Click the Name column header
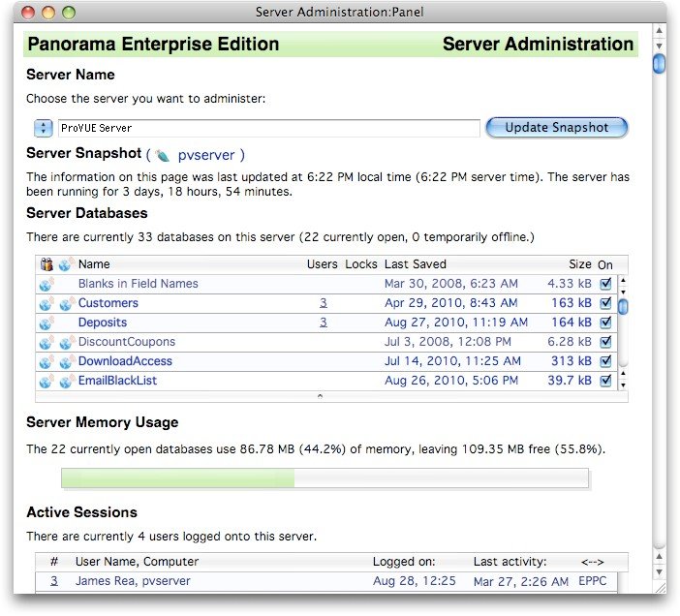680x616 pixels. tap(94, 264)
